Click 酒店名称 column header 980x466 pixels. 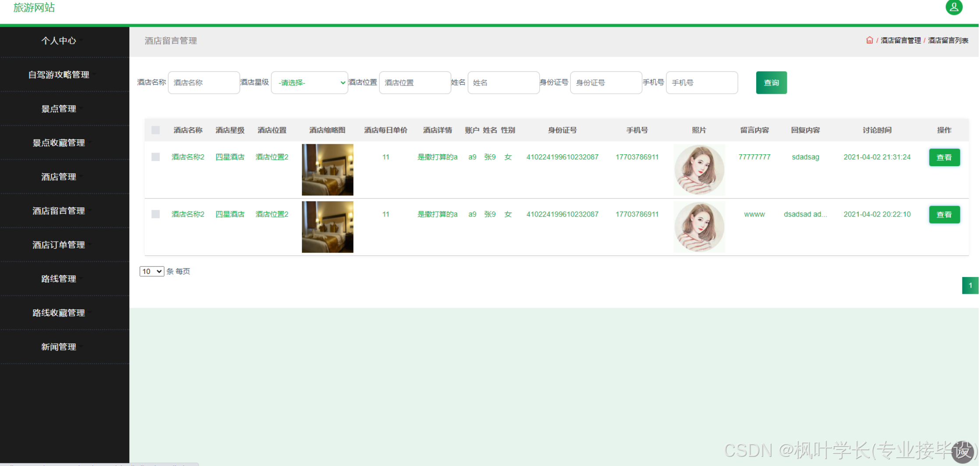click(188, 130)
